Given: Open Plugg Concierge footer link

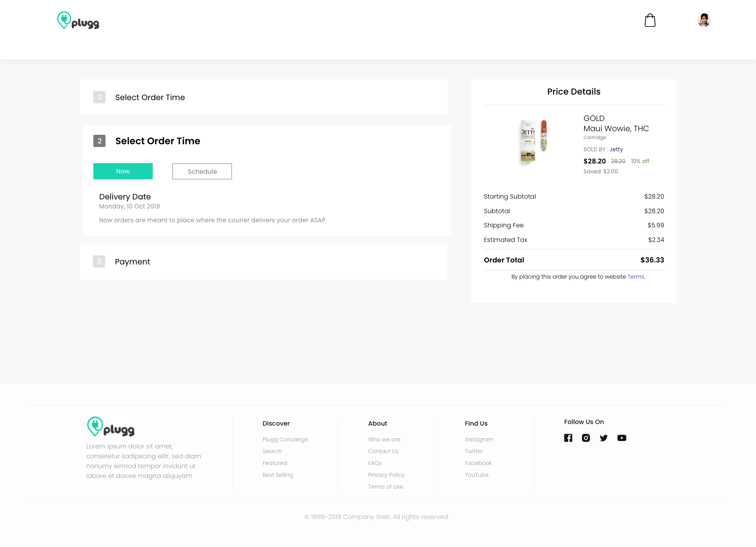Looking at the screenshot, I should click(285, 439).
